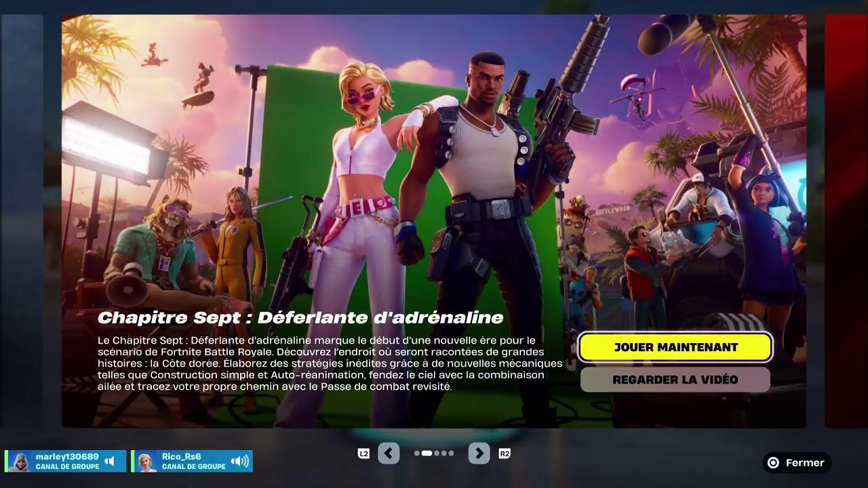Screen dimensions: 868x488
Task: Click the Fermer close prompt
Action: pos(797,463)
